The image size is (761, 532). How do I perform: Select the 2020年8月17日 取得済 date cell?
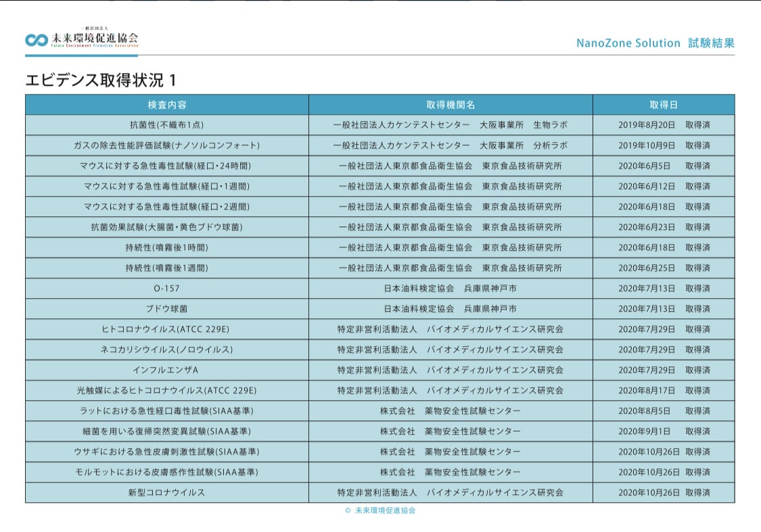point(664,390)
